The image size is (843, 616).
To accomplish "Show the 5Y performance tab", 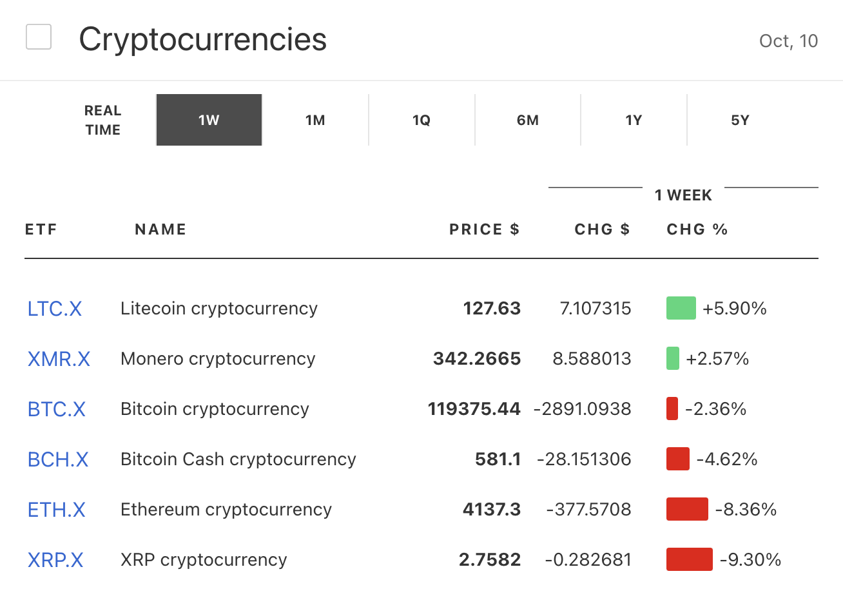I will pyautogui.click(x=740, y=120).
